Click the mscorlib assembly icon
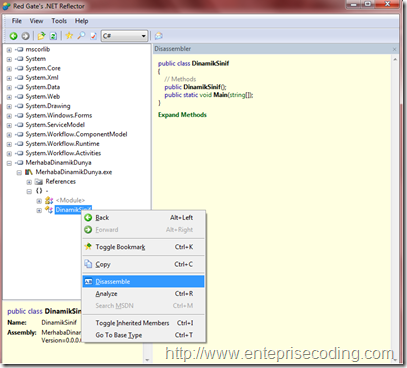This screenshot has height=368, width=407. [19, 50]
